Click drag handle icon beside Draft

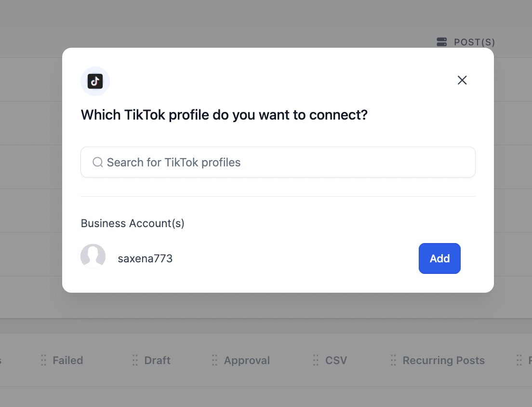[x=135, y=360]
